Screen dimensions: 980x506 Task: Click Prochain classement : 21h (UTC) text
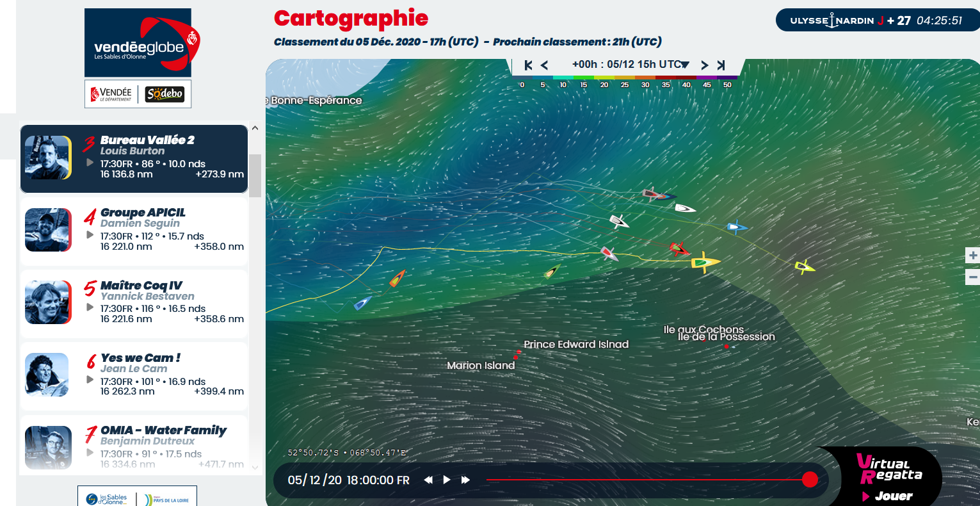[577, 42]
